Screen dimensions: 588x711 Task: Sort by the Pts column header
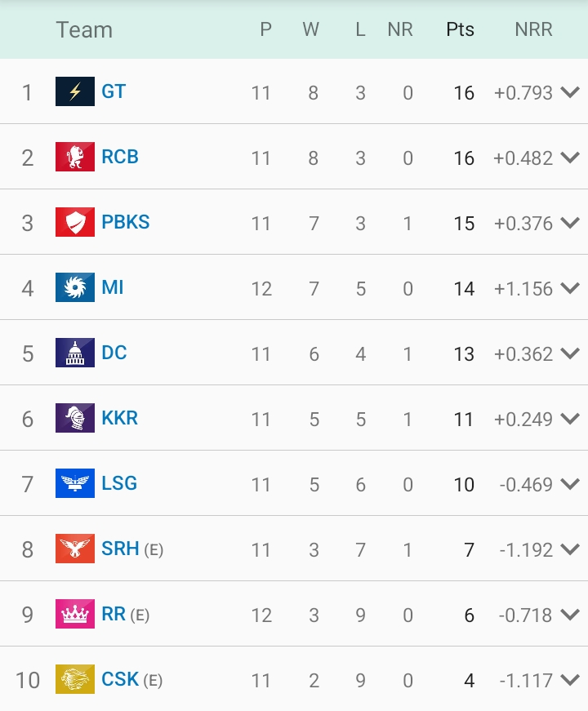pyautogui.click(x=460, y=29)
